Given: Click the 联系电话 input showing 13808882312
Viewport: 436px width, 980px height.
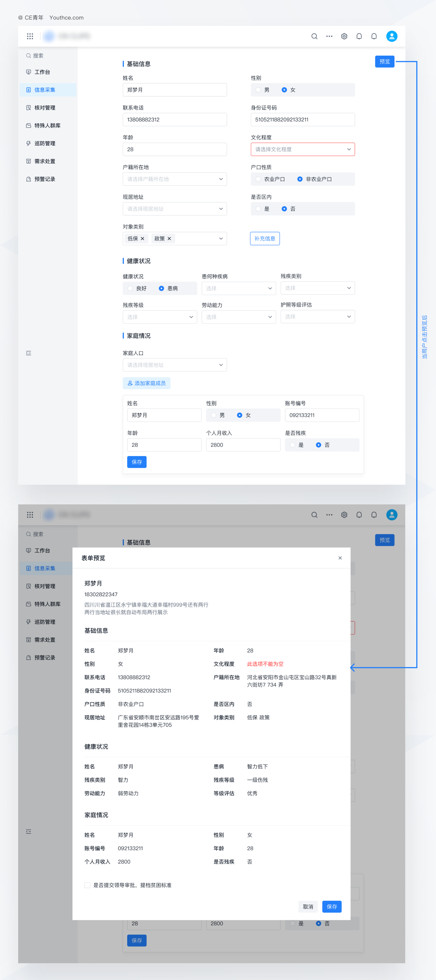Looking at the screenshot, I should pos(175,119).
